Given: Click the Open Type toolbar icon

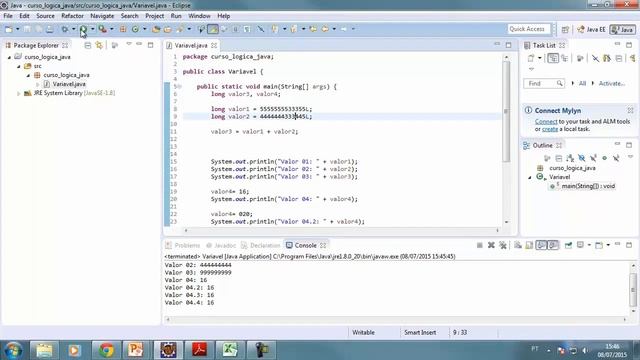Looking at the screenshot, I should point(156,29).
